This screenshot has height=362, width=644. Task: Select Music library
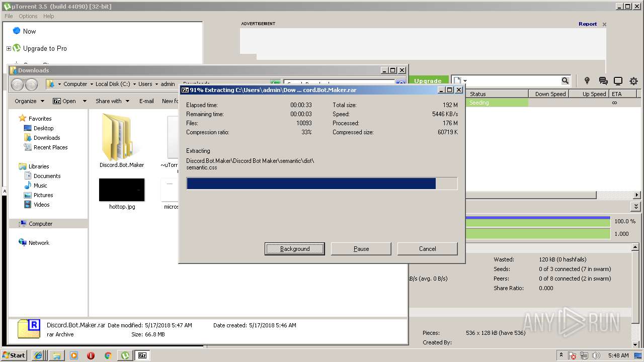(x=40, y=186)
